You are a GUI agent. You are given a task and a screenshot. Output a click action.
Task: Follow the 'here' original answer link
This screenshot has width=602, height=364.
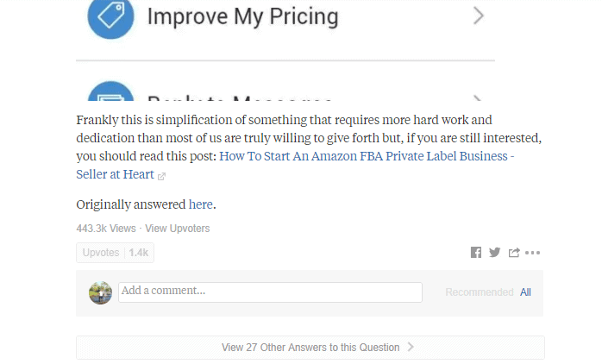point(200,204)
